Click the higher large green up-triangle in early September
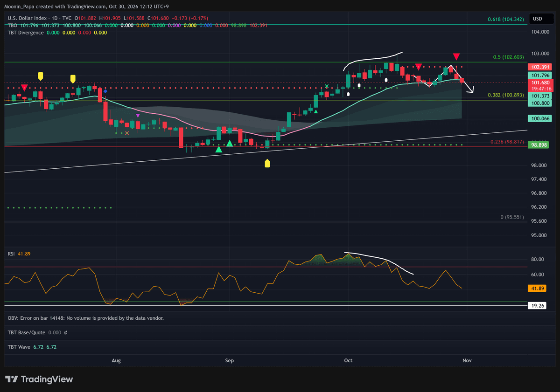 (230, 144)
